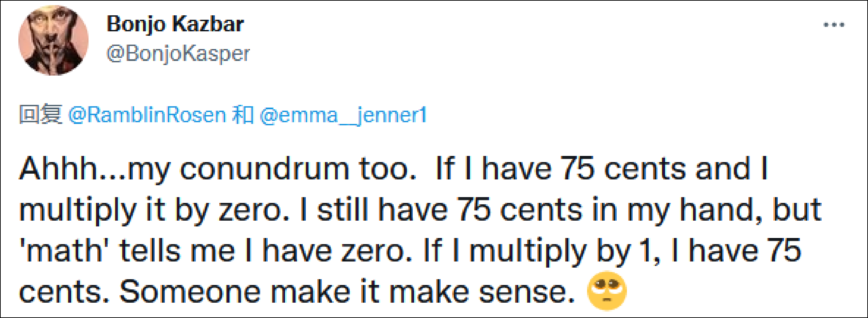Screen dimensions: 868x318
Task: Open the @emma__jenner1 mention link
Action: pos(343,115)
